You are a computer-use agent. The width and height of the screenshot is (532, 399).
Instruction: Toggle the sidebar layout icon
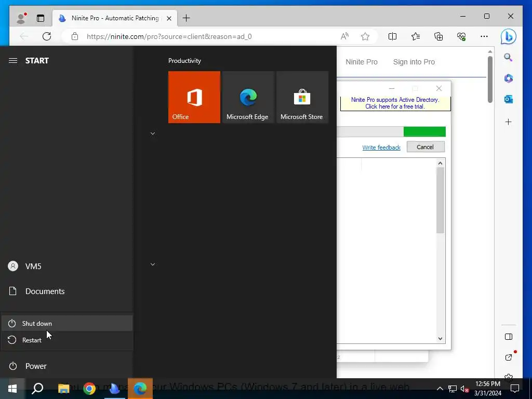click(508, 337)
